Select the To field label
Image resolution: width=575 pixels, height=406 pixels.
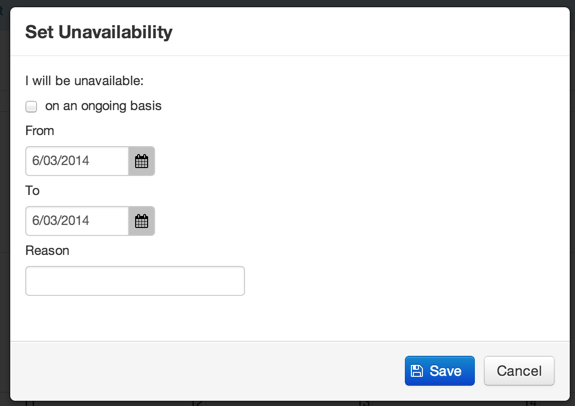(32, 191)
